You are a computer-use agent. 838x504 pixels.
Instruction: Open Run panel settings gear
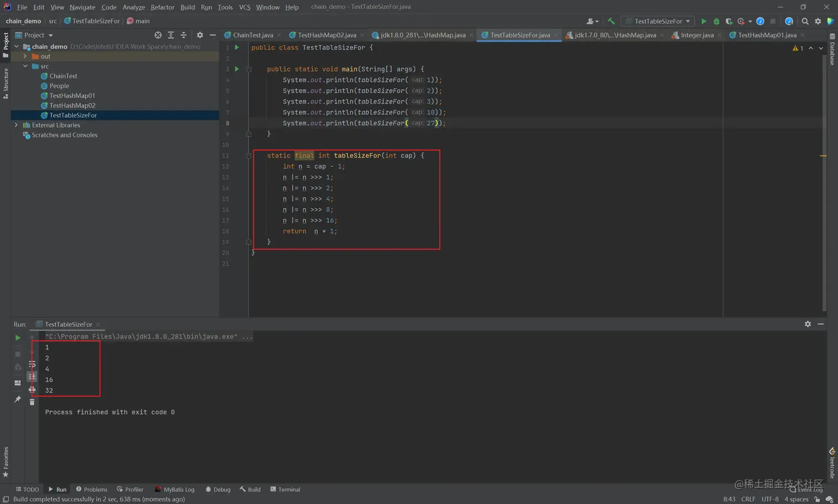pos(808,324)
